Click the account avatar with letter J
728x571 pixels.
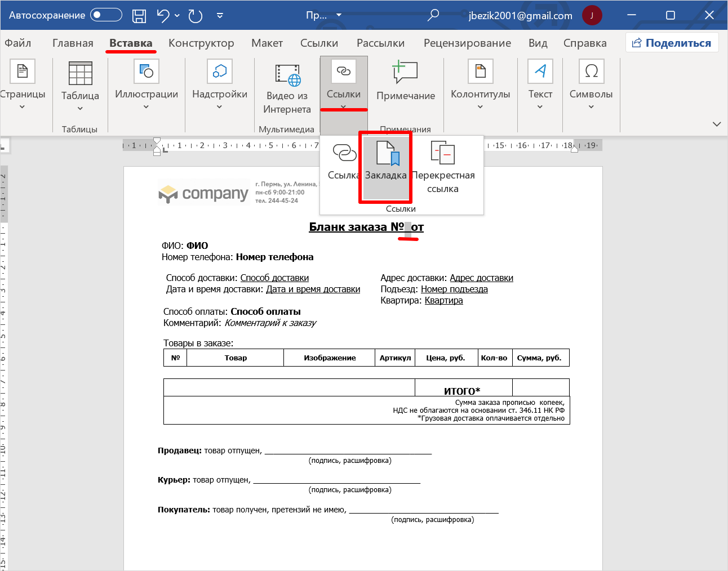click(592, 15)
